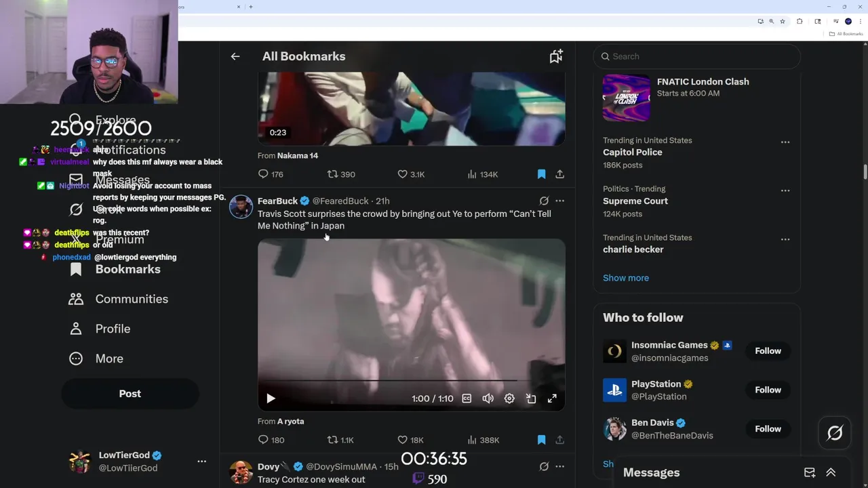Click Grok icon on Dovy post

pos(544,466)
